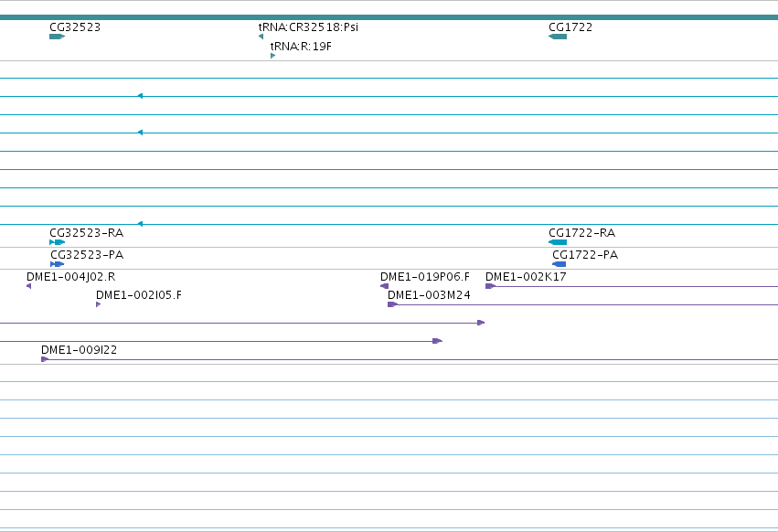Click the DME1-002I05.F label
Viewport: 778px width, 532px height.
139,294
